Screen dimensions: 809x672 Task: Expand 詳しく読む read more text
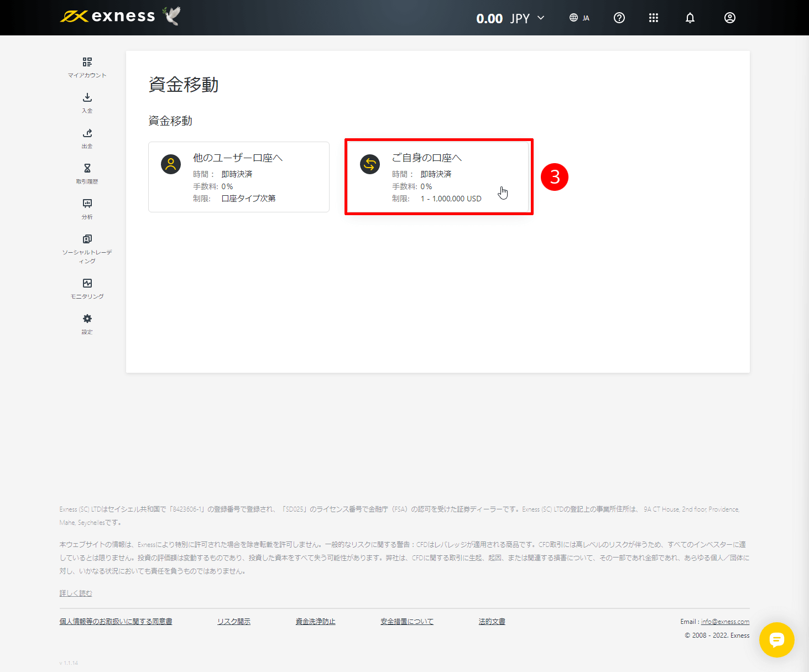[x=75, y=592]
